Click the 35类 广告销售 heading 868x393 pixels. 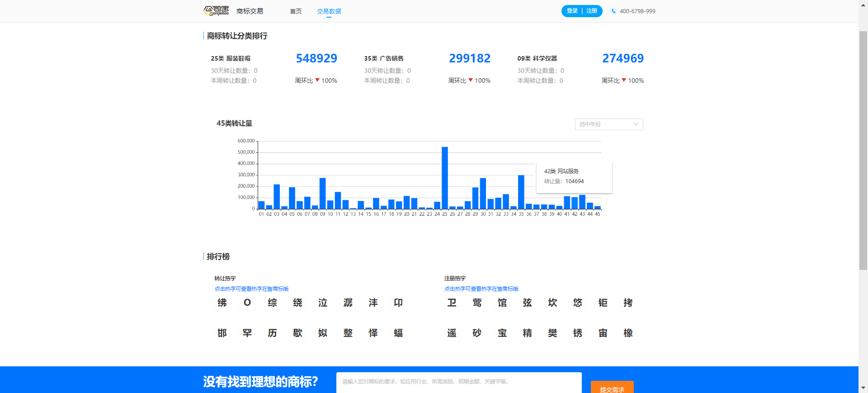[x=384, y=58]
